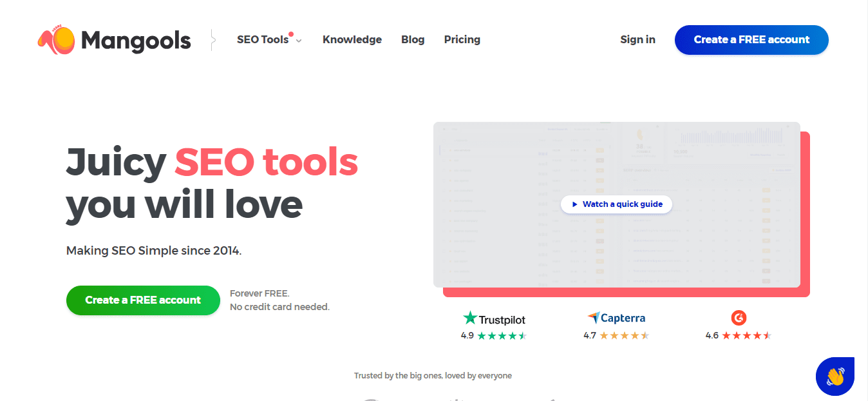View the Pricing page
The image size is (868, 401).
coord(462,39)
